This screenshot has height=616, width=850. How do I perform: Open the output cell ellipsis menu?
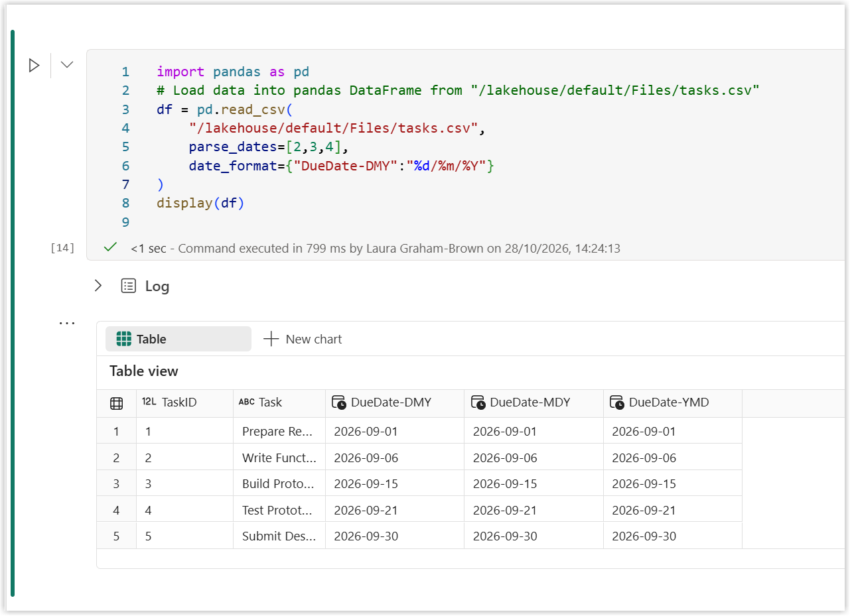(x=67, y=323)
